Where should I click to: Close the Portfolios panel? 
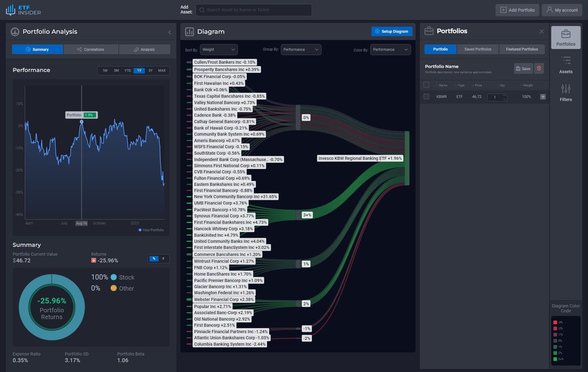click(x=541, y=32)
